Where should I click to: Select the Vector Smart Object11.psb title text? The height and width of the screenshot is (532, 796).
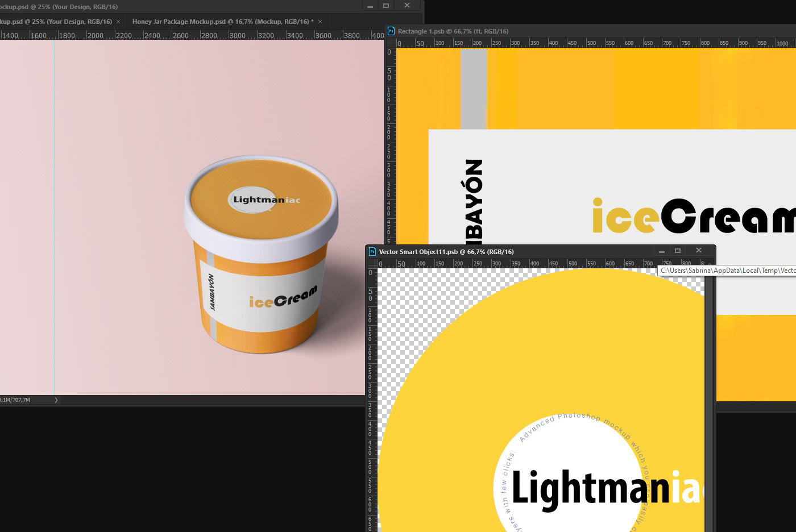[x=446, y=252]
